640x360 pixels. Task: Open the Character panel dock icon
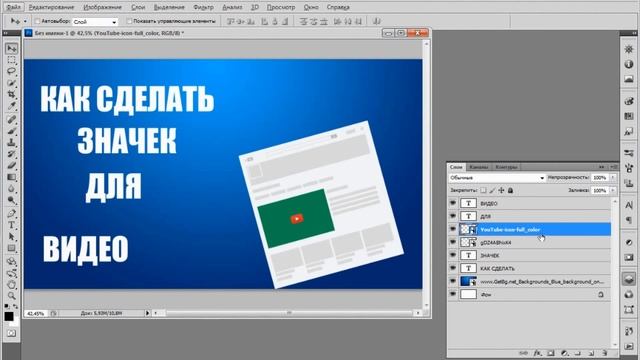pyautogui.click(x=629, y=205)
